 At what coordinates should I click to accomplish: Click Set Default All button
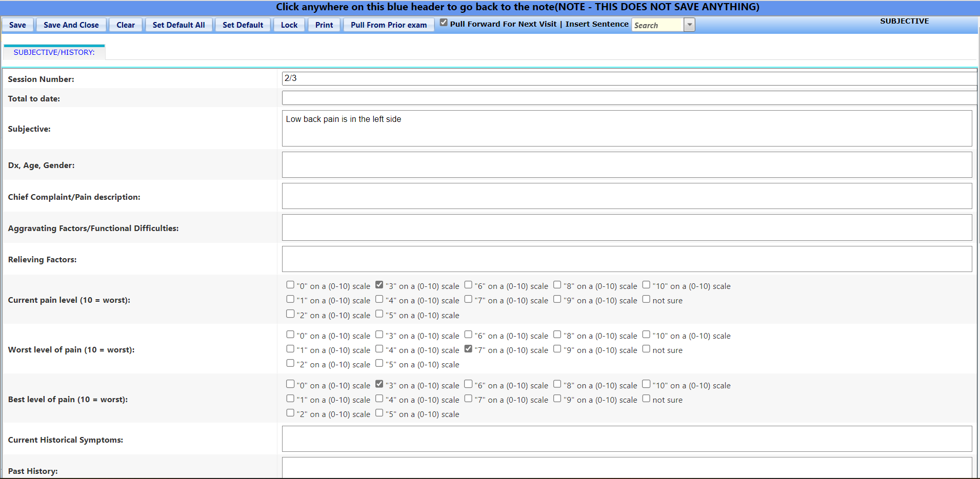pyautogui.click(x=178, y=25)
